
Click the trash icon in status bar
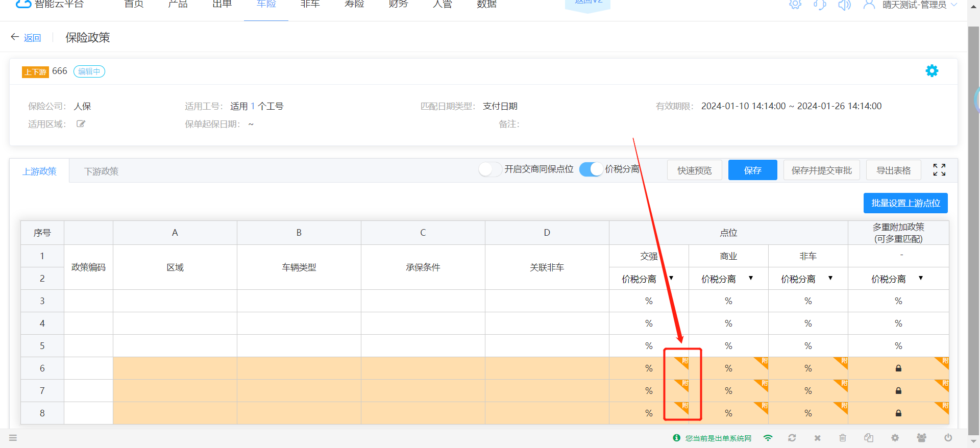pyautogui.click(x=843, y=438)
